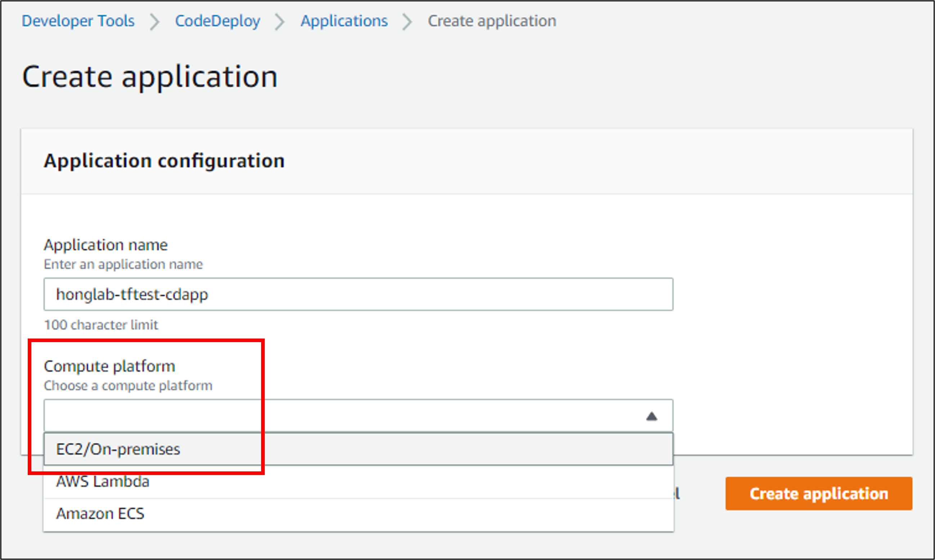
Task: Click the chevron after Applications breadcrumb
Action: coord(407,22)
